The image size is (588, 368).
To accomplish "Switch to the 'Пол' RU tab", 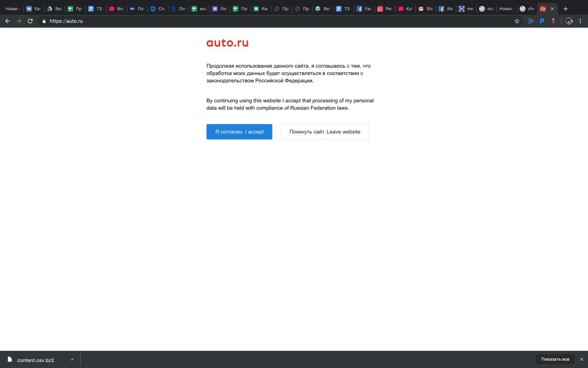I will (137, 9).
